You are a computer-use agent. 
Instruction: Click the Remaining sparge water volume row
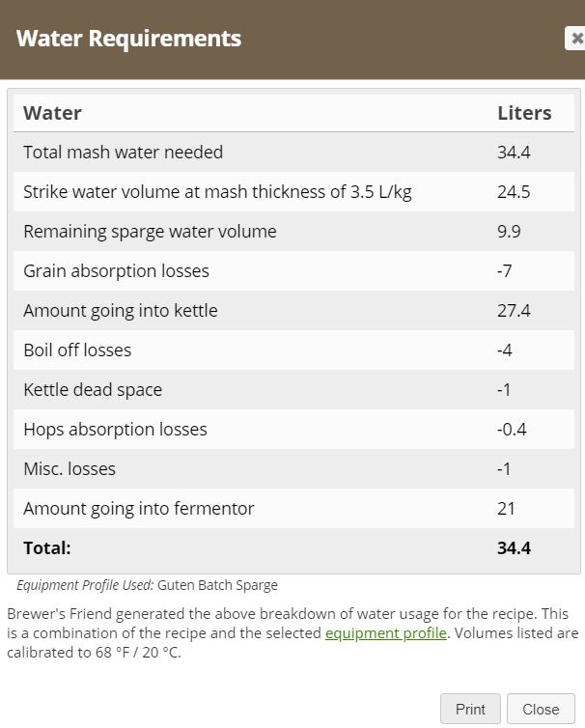click(293, 231)
